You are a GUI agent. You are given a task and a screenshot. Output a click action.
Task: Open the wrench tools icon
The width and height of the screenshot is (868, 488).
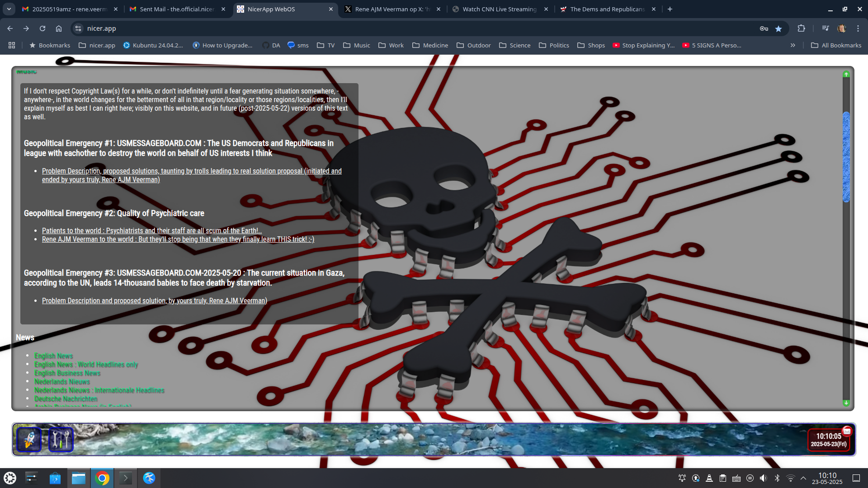point(61,439)
